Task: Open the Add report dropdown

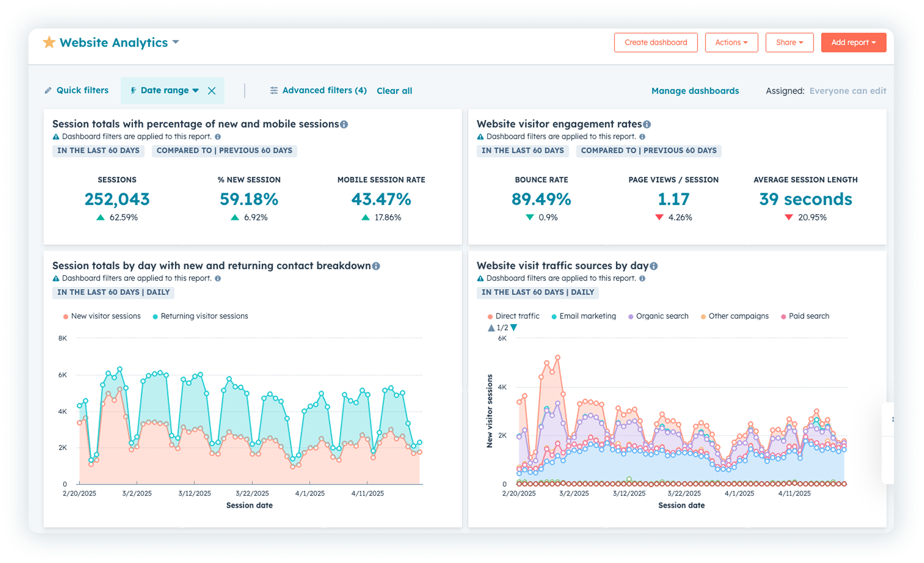Action: [853, 42]
